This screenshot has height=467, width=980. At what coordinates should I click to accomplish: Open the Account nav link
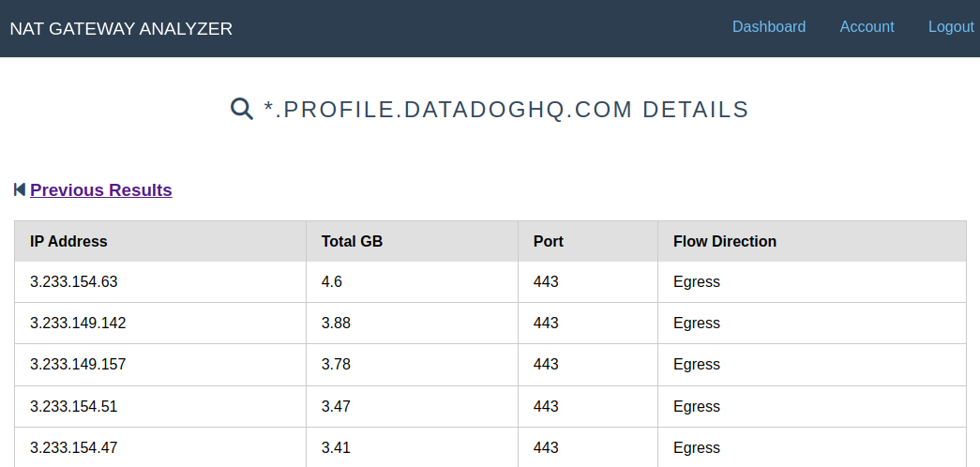click(867, 27)
